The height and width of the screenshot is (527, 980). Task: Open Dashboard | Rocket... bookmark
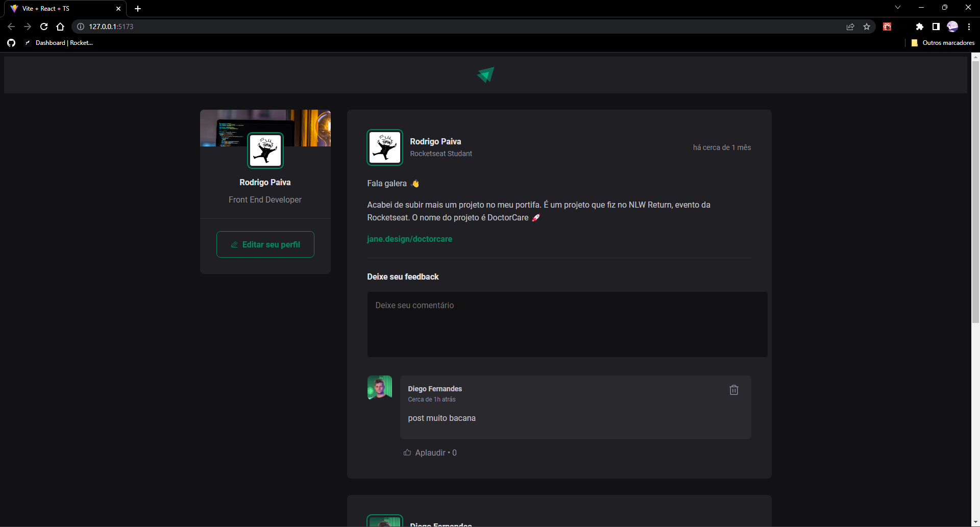pyautogui.click(x=59, y=43)
